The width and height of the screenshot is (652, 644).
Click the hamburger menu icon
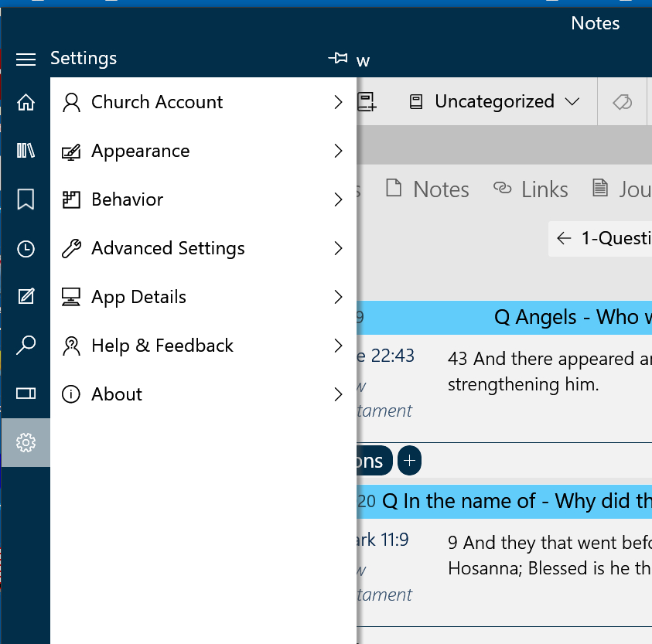click(26, 59)
